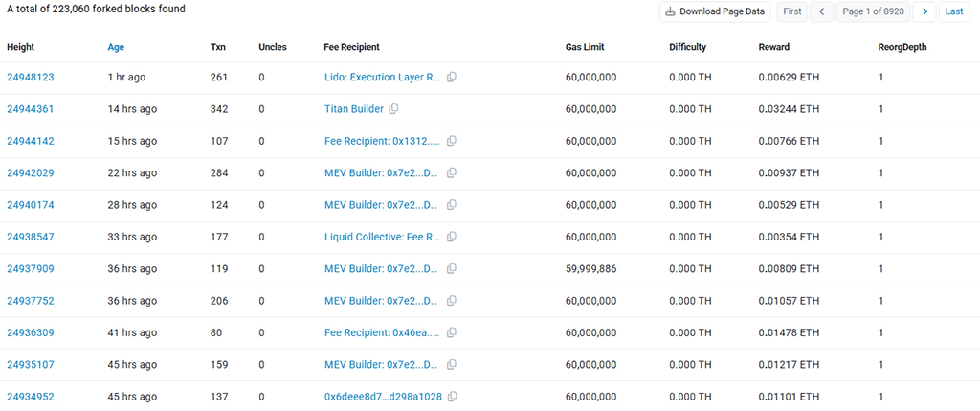The image size is (980, 411).
Task: Go to the previous page arrow
Action: click(x=821, y=11)
